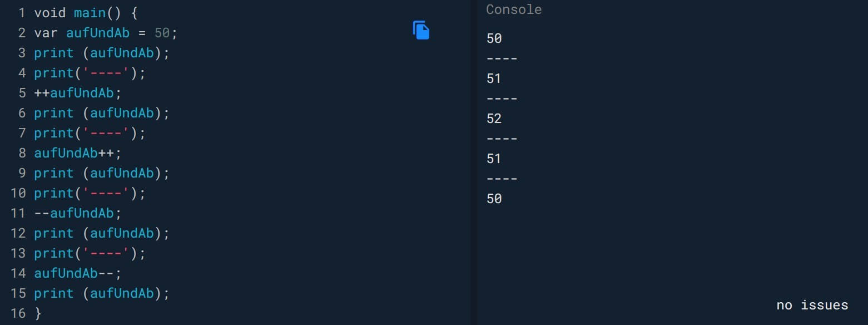Click line number 5 in the gutter
Viewport: 868px width, 325px height.
tap(22, 93)
